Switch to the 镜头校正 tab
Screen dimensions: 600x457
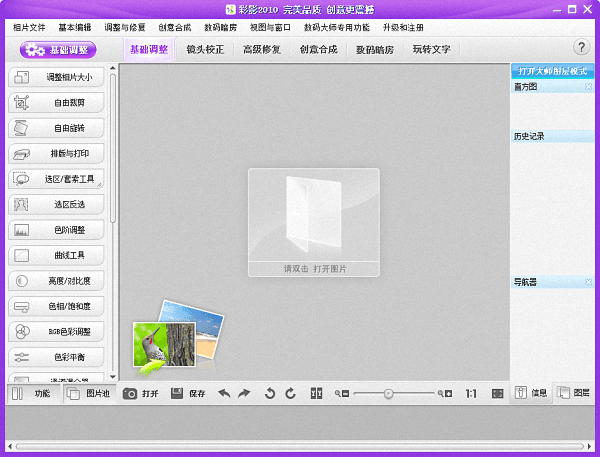point(204,48)
